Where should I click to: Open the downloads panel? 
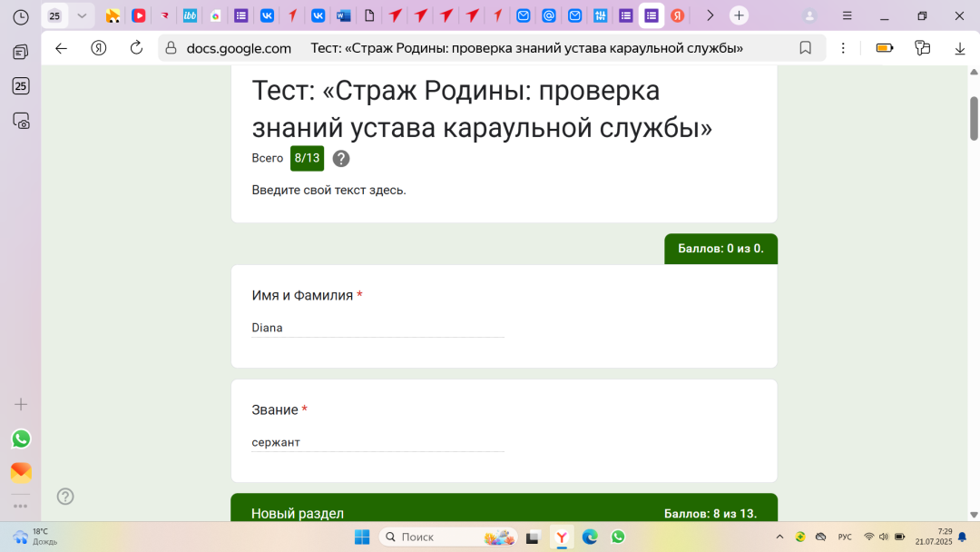(960, 48)
